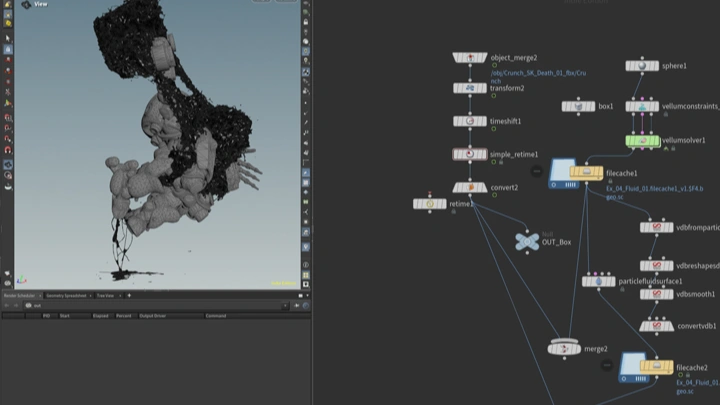Select the particlefluidsurface1 node
This screenshot has height=405, width=720.
(598, 281)
